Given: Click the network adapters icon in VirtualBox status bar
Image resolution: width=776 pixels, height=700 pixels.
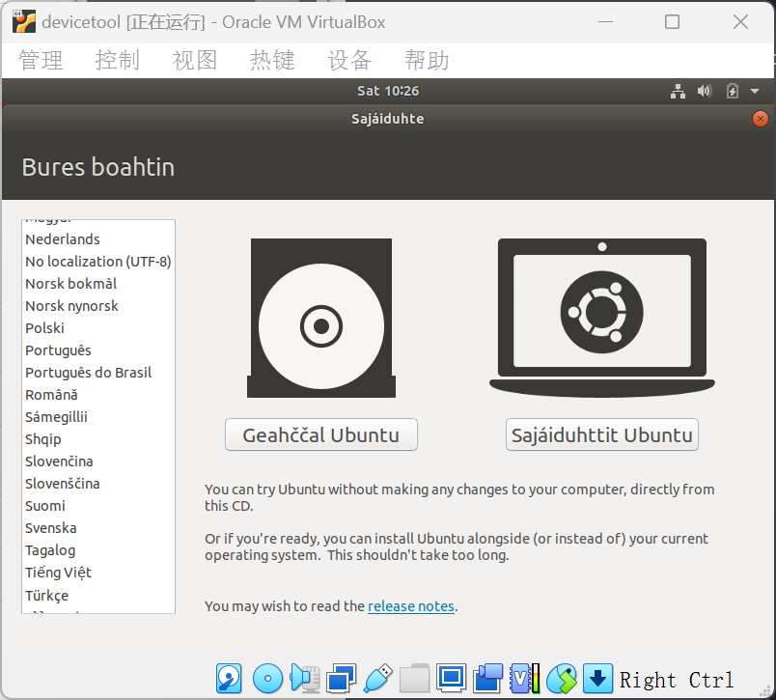Looking at the screenshot, I should coord(342,678).
